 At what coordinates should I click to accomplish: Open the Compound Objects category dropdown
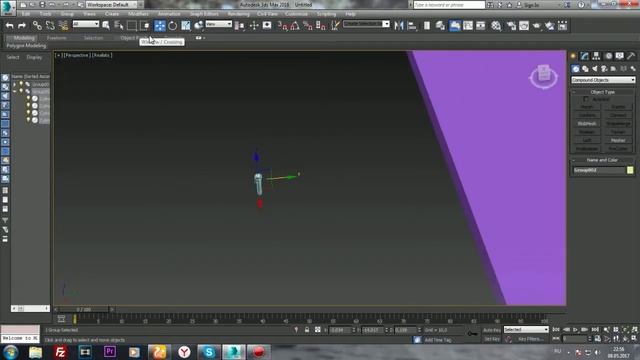[x=603, y=80]
